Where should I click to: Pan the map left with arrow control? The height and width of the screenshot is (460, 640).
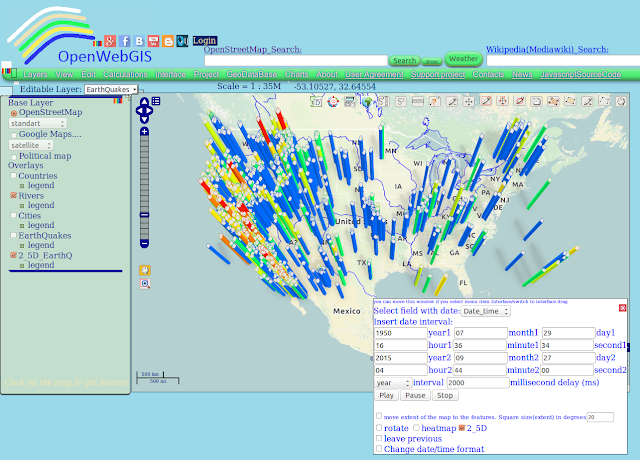click(140, 110)
